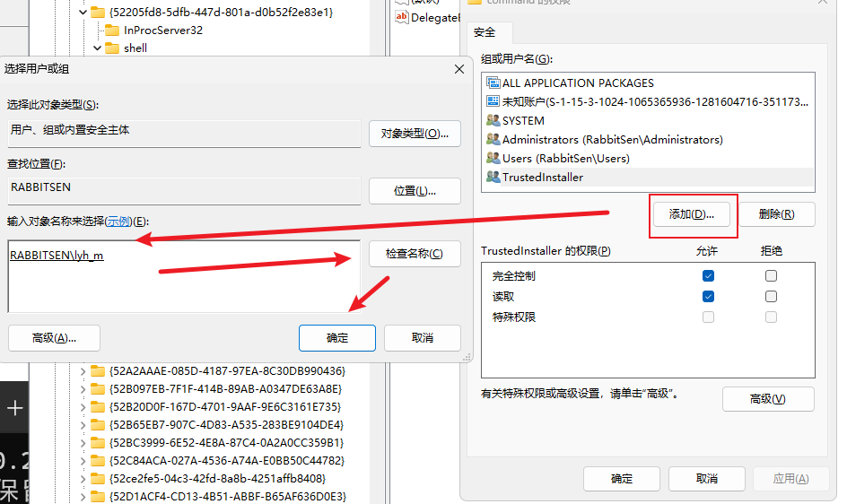Viewport: 847px width, 504px height.
Task: Click 确定 in the permissions dialog
Action: [x=621, y=479]
